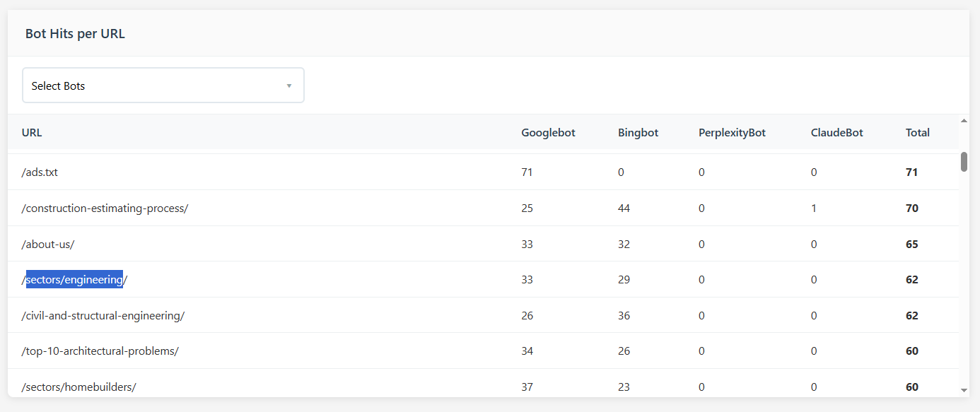Sort the table by Total column
The width and height of the screenshot is (980, 412).
tap(917, 132)
